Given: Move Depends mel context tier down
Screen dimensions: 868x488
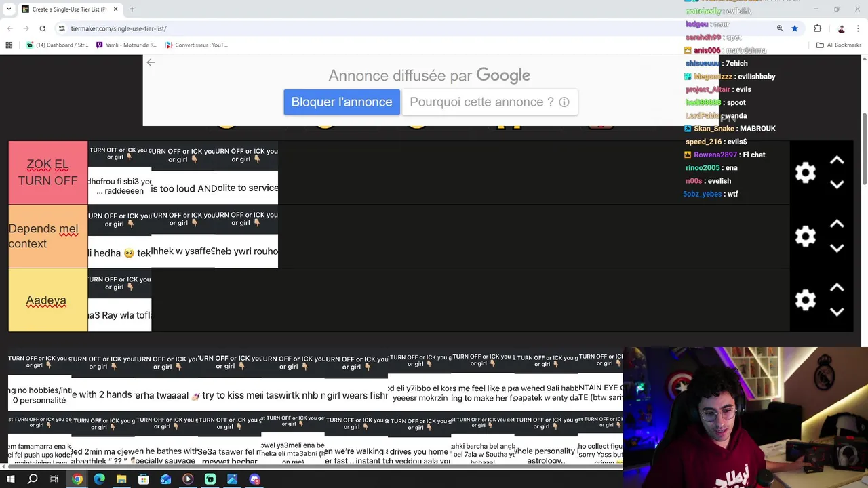Looking at the screenshot, I should tap(837, 248).
